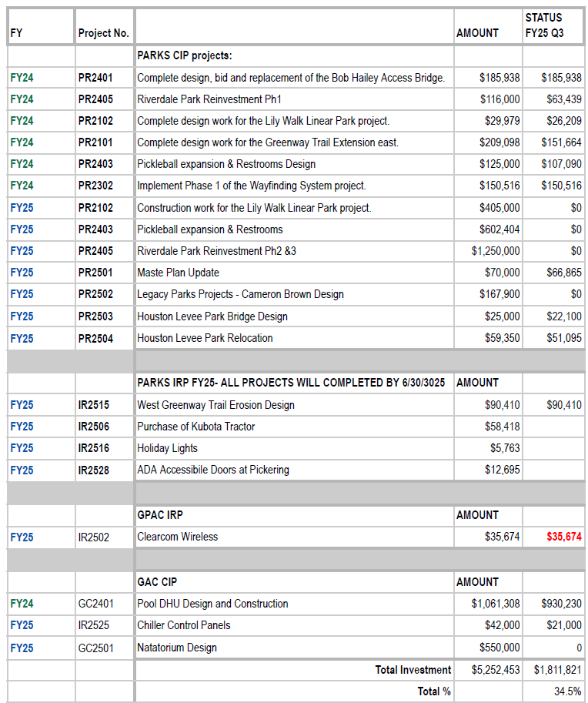Select project number PR2302
588x703 pixels.
(x=95, y=186)
